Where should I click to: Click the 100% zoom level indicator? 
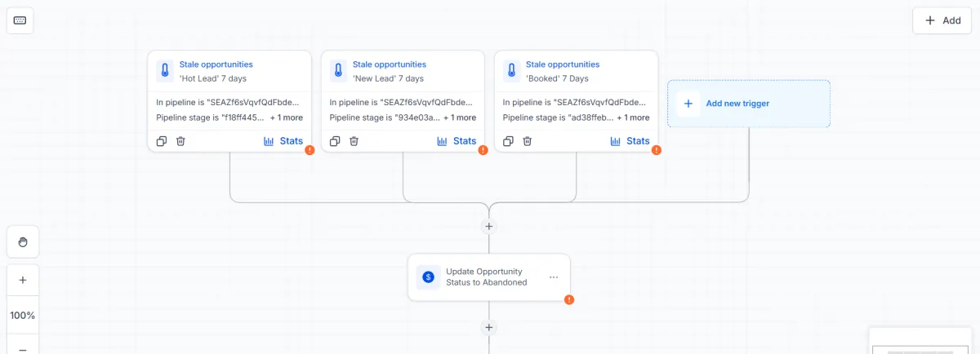23,315
